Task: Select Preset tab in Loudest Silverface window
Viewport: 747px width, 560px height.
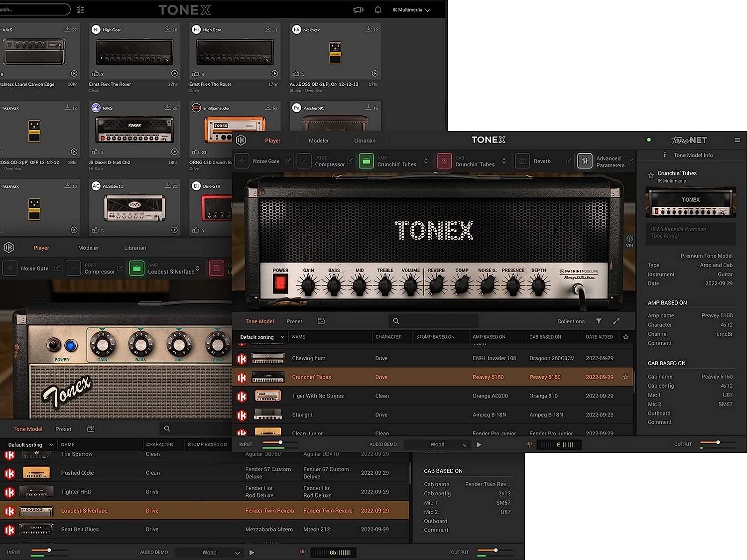Action: coord(63,429)
